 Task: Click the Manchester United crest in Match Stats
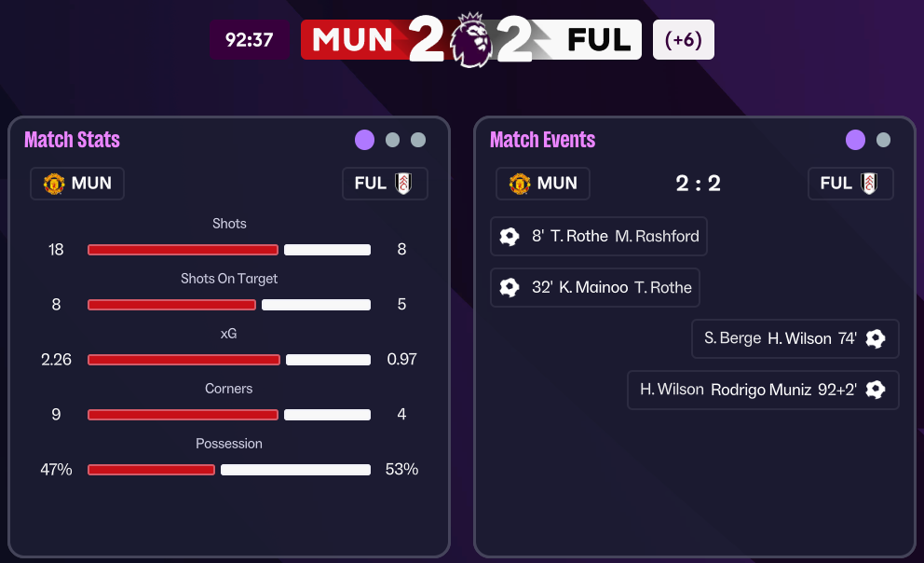[x=54, y=184]
